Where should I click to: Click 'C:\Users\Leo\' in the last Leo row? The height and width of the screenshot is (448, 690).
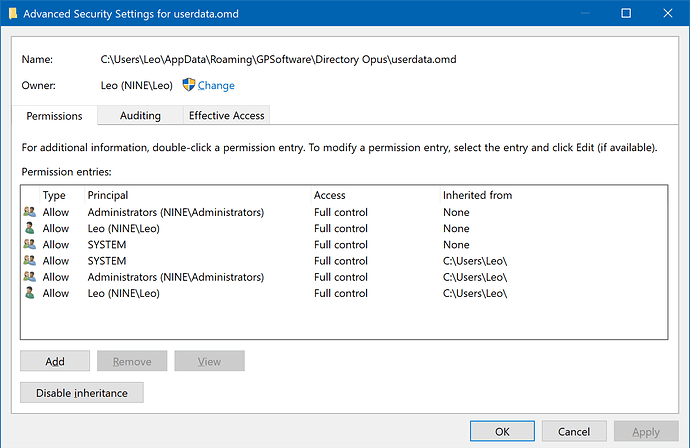click(x=475, y=293)
